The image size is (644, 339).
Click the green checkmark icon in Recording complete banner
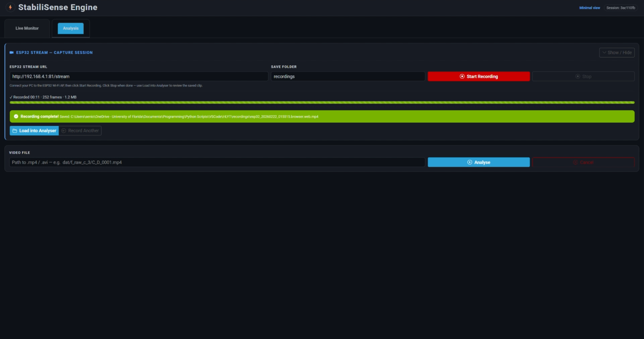(16, 116)
